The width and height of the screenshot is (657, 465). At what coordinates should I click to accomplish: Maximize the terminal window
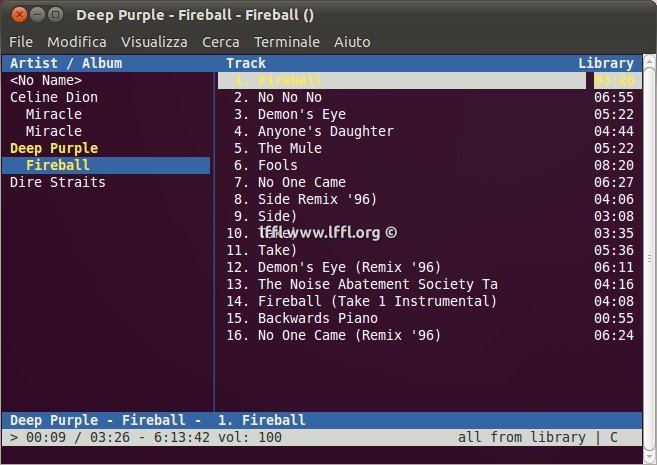55,15
